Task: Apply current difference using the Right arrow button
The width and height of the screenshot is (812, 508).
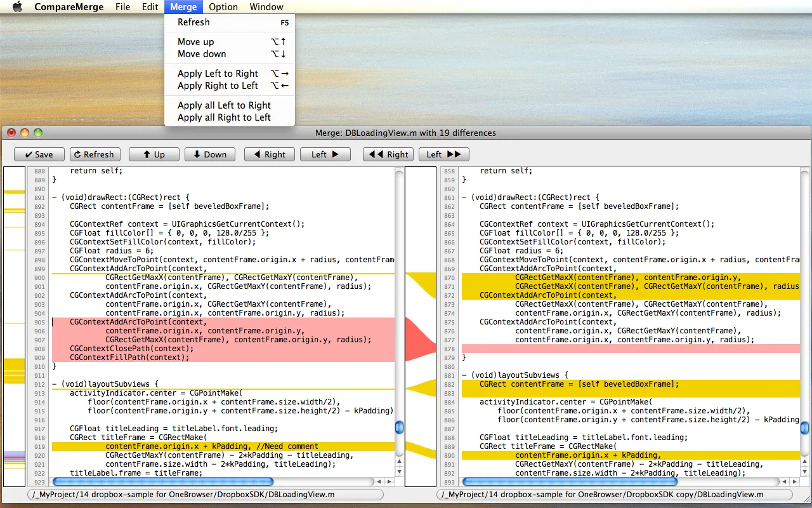Action: (x=269, y=154)
